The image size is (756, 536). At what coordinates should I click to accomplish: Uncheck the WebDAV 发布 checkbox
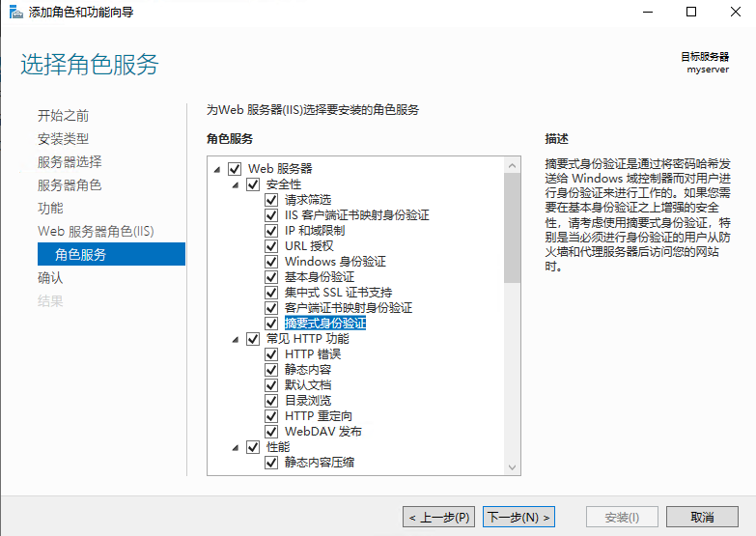click(x=272, y=432)
